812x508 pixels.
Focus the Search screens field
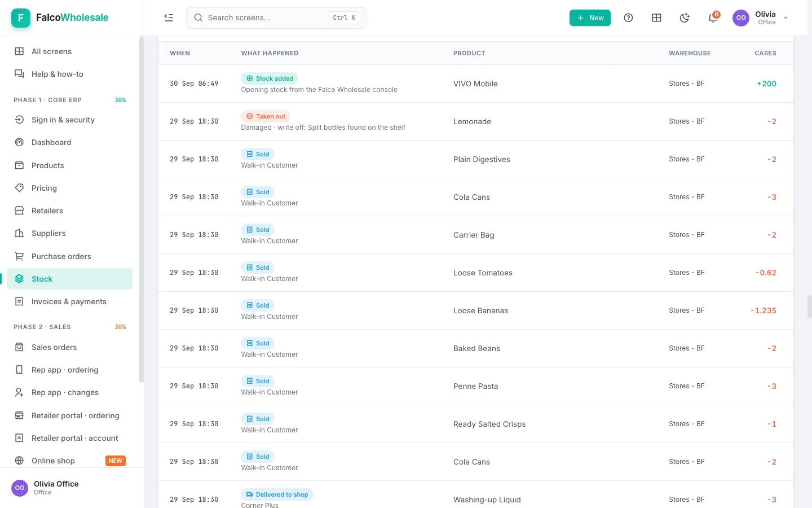[276, 17]
